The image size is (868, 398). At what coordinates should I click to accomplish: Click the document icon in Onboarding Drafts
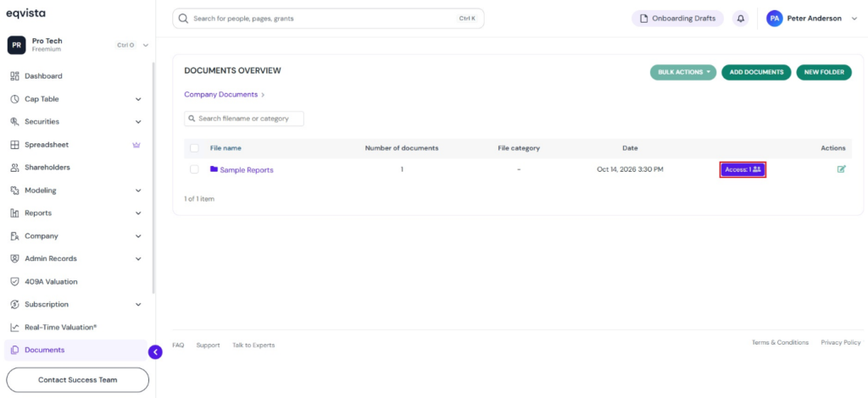pyautogui.click(x=644, y=19)
